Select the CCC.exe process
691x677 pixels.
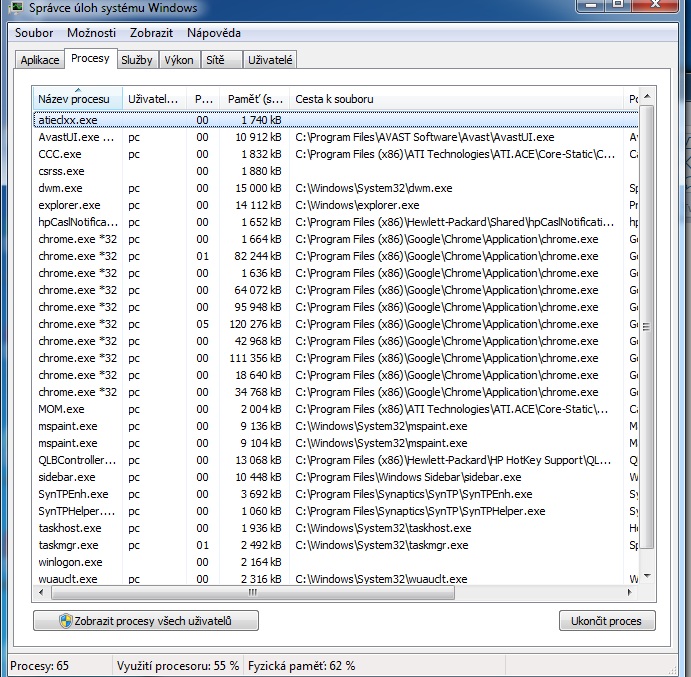[336, 154]
